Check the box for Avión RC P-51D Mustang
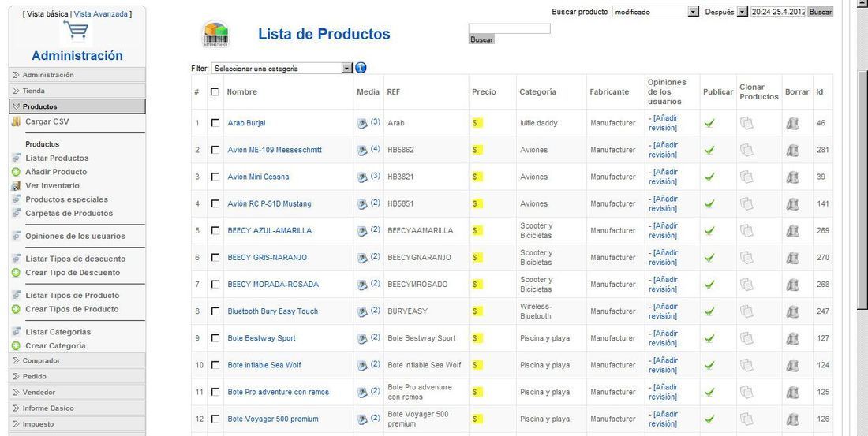This screenshot has height=436, width=868. click(x=215, y=203)
